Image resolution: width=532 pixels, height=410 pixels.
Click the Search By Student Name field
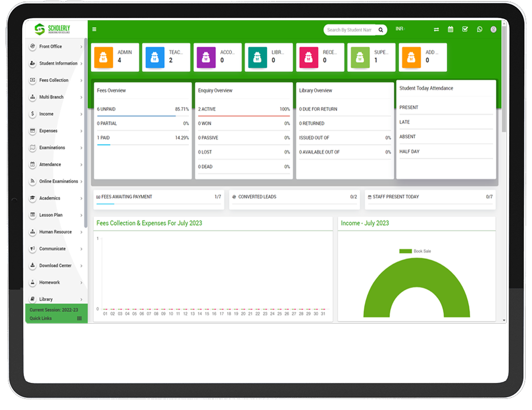coord(350,30)
